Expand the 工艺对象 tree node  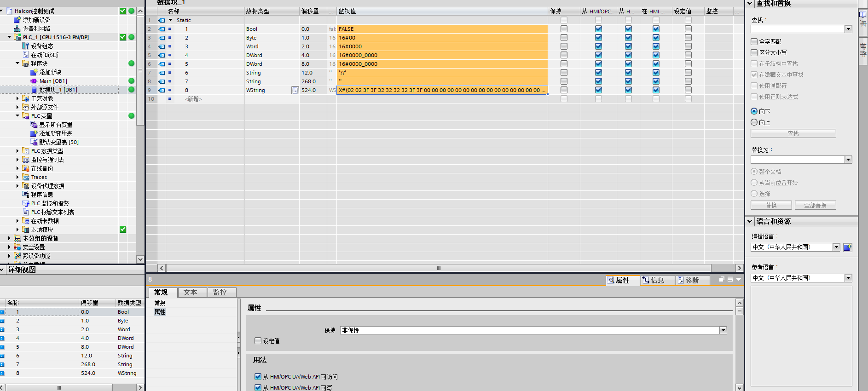click(x=17, y=98)
